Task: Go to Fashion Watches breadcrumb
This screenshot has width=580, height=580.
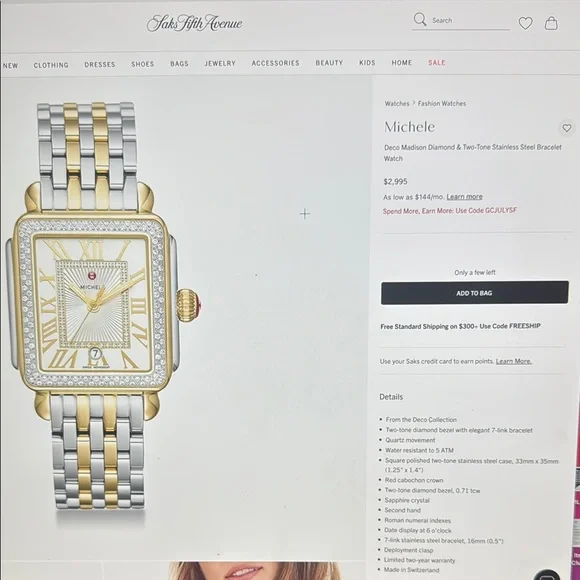Action: pos(442,104)
